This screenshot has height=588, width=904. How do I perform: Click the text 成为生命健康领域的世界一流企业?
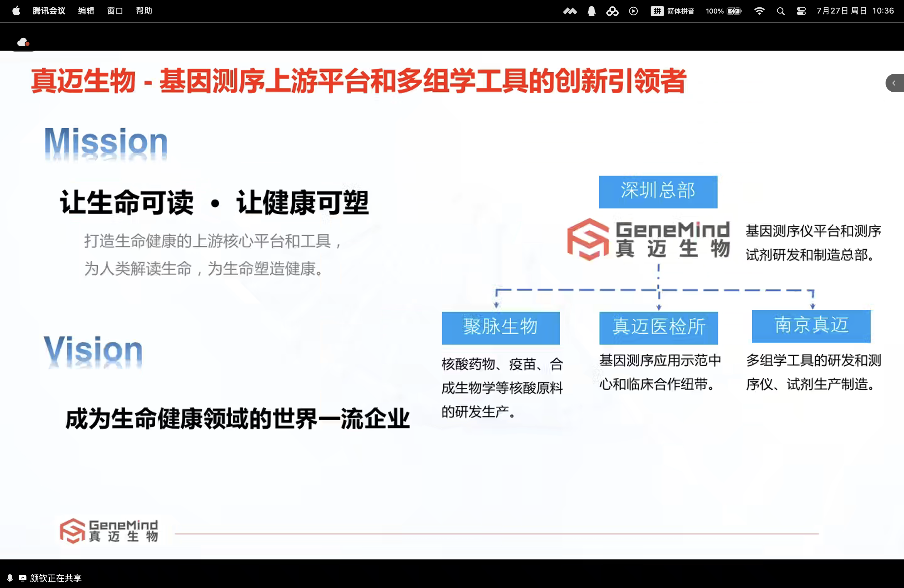coord(238,418)
